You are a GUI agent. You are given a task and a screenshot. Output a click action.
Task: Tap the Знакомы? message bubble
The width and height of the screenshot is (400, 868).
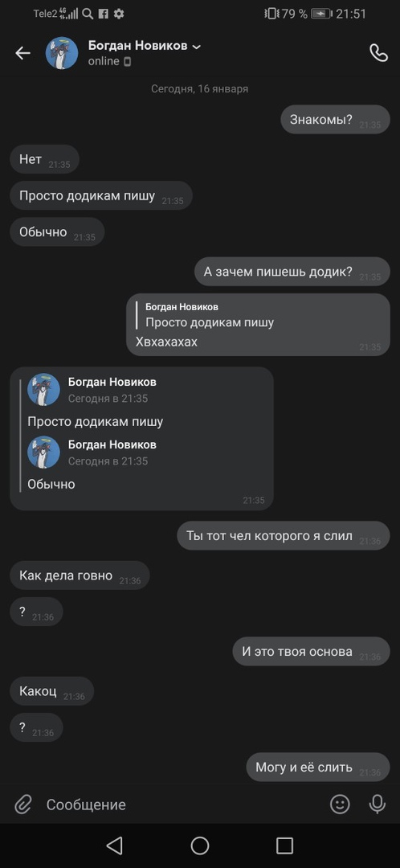(x=335, y=120)
